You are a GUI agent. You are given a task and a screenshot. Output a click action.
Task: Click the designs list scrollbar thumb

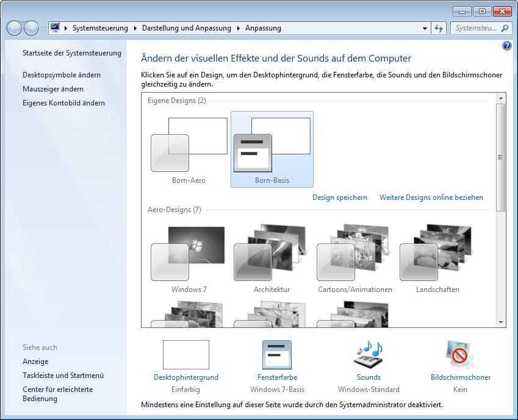pos(501,157)
